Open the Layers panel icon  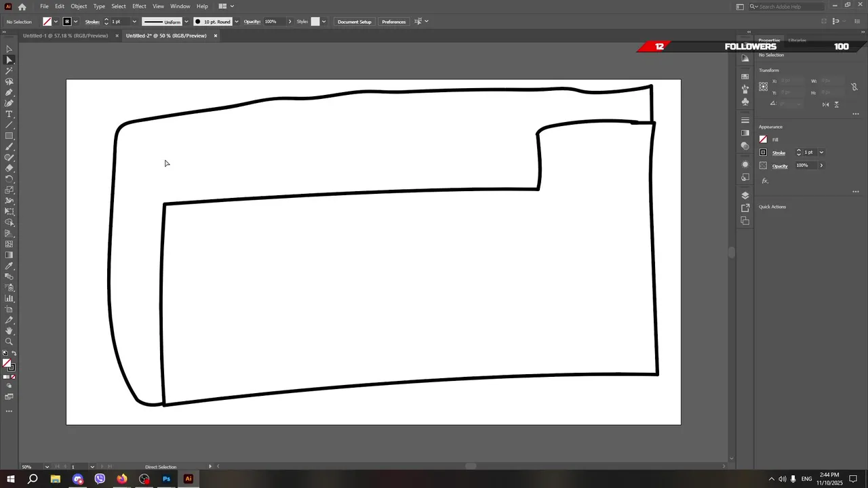coord(745,195)
